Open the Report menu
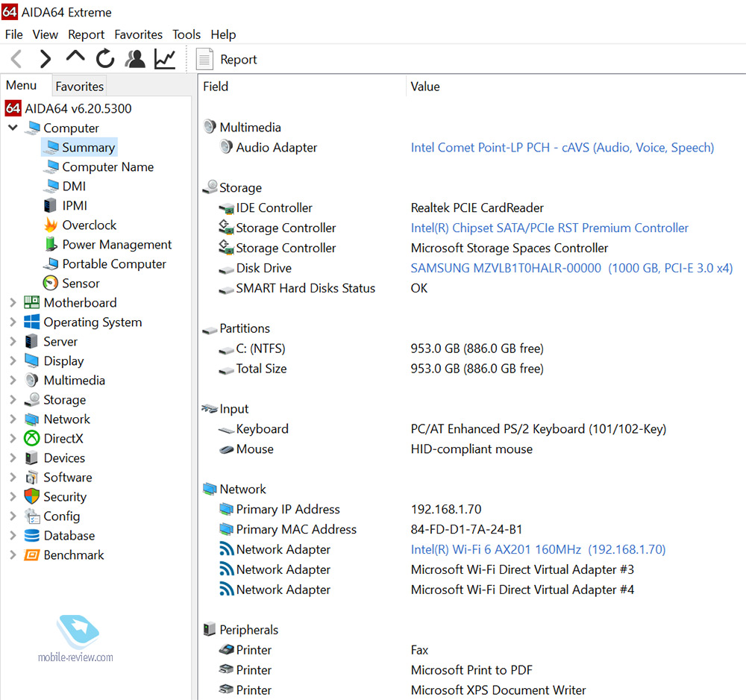The image size is (746, 700). [x=86, y=35]
